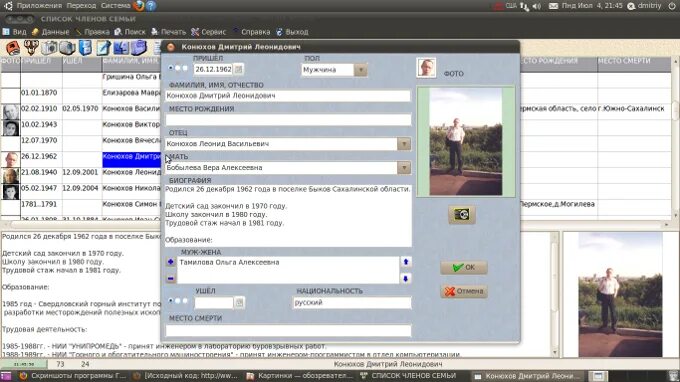Expand the ОТЕЦ father dropdown arrow
The image size is (680, 382).
[x=404, y=144]
